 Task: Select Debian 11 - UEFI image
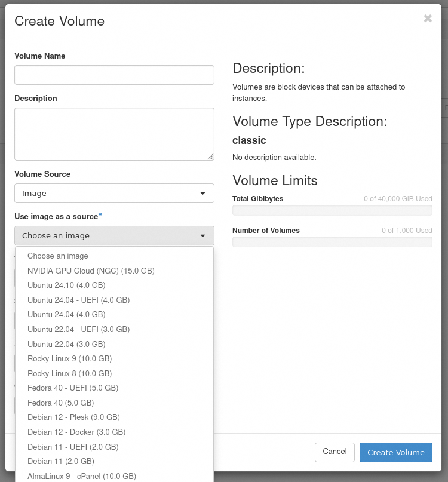73,447
